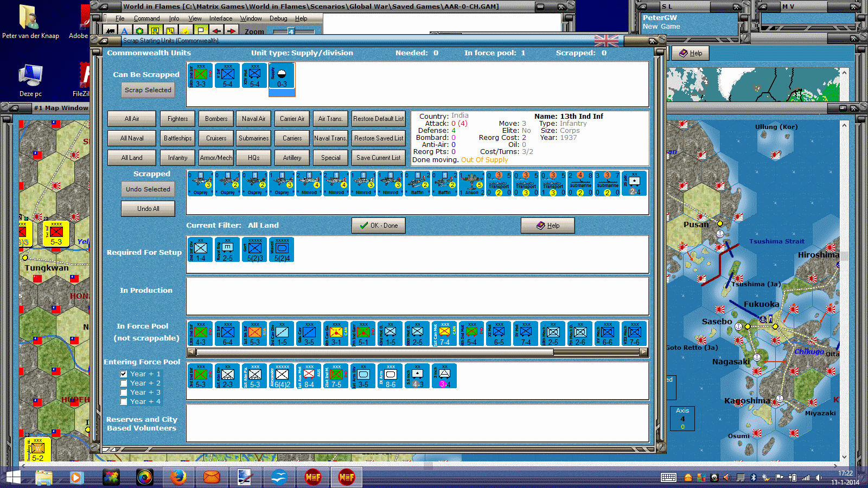Image resolution: width=868 pixels, height=488 pixels.
Task: Filter units with the Armor/Mech button
Action: (216, 158)
